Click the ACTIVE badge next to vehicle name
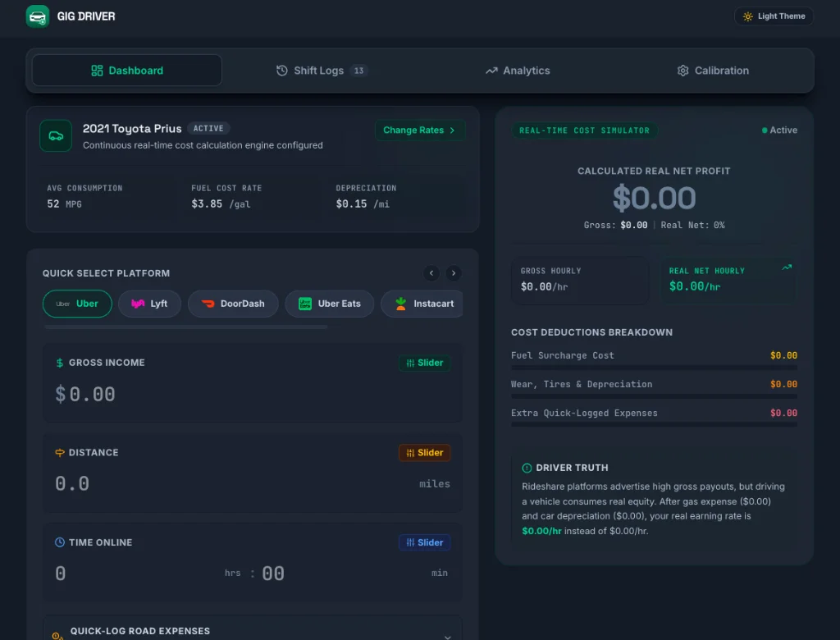The width and height of the screenshot is (840, 640). (x=208, y=129)
